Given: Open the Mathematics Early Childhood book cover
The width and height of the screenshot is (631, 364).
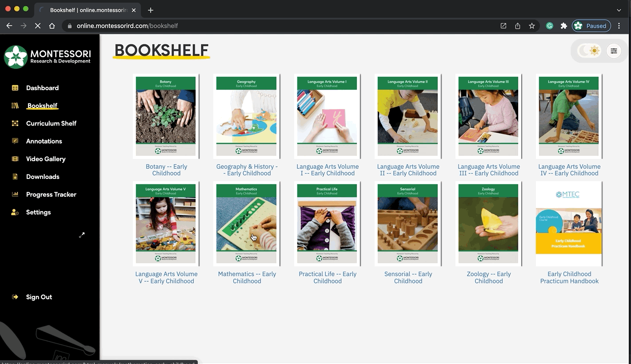Looking at the screenshot, I should 246,223.
